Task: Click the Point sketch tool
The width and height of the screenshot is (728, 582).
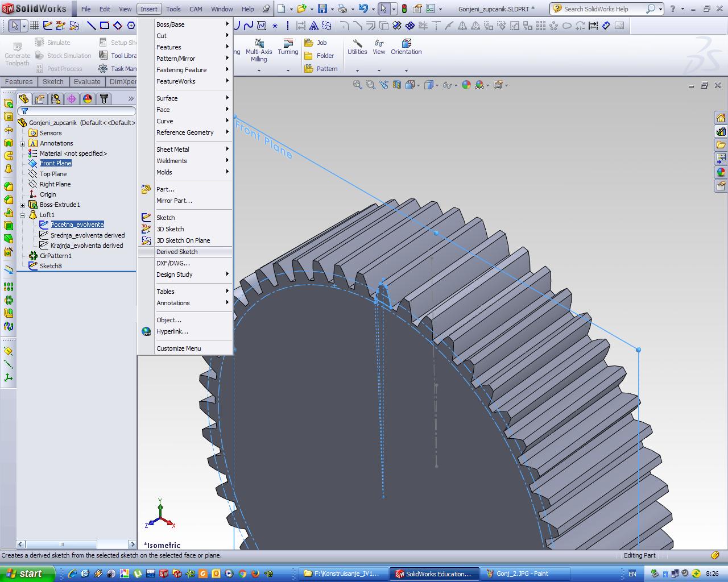Action: (x=275, y=26)
